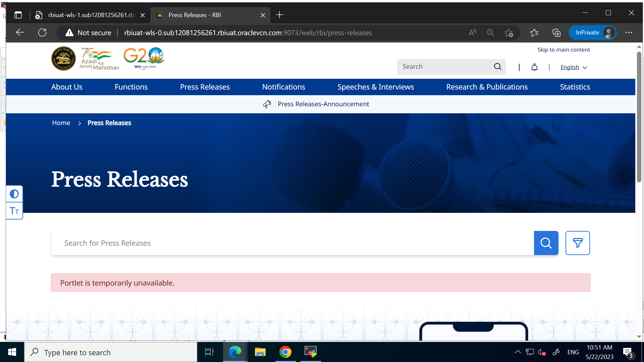The width and height of the screenshot is (644, 362).
Task: Open browser Read aloud option
Action: tap(472, 33)
